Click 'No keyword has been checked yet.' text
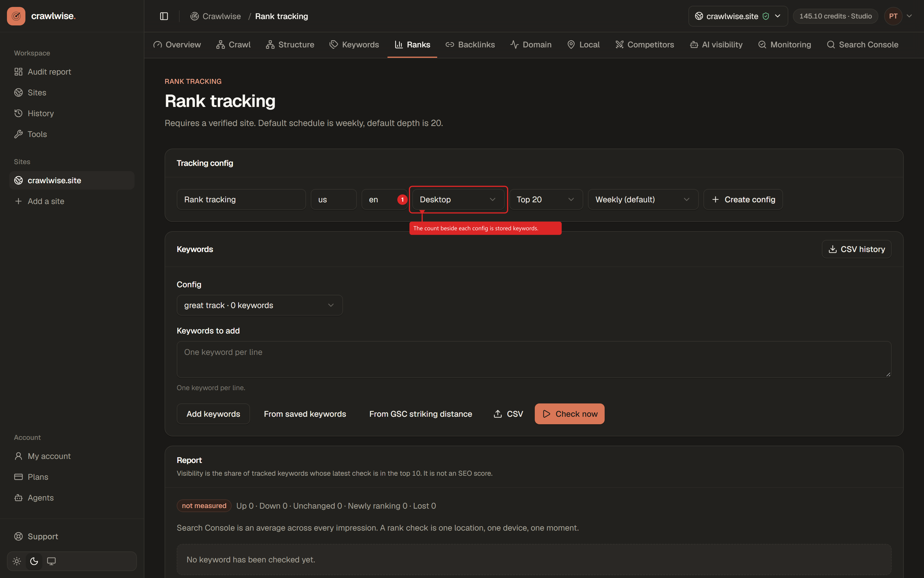This screenshot has height=578, width=924. (x=251, y=560)
